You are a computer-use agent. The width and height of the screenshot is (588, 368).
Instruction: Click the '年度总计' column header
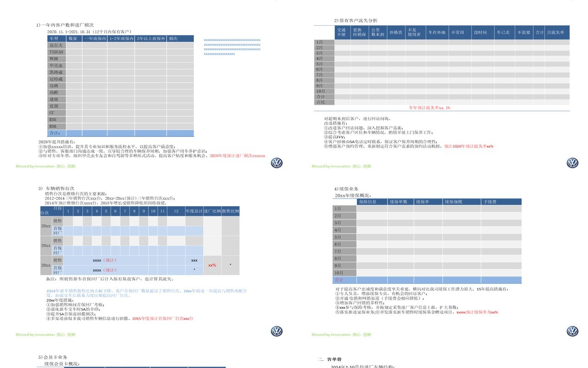pos(194,211)
